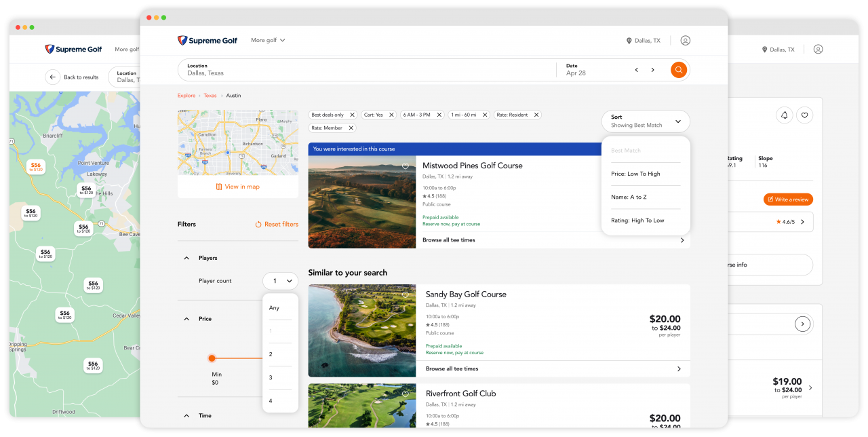Remove the Best deals only filter chip
The width and height of the screenshot is (868, 437).
coord(352,115)
